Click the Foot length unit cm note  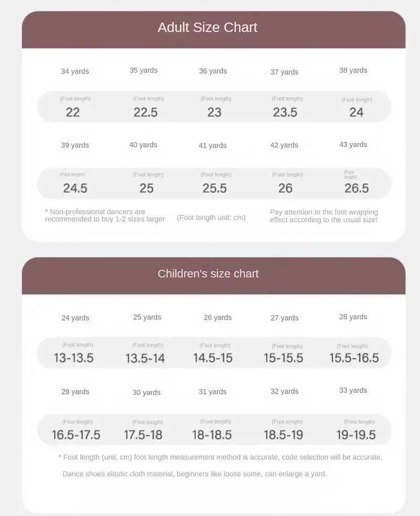(x=211, y=218)
